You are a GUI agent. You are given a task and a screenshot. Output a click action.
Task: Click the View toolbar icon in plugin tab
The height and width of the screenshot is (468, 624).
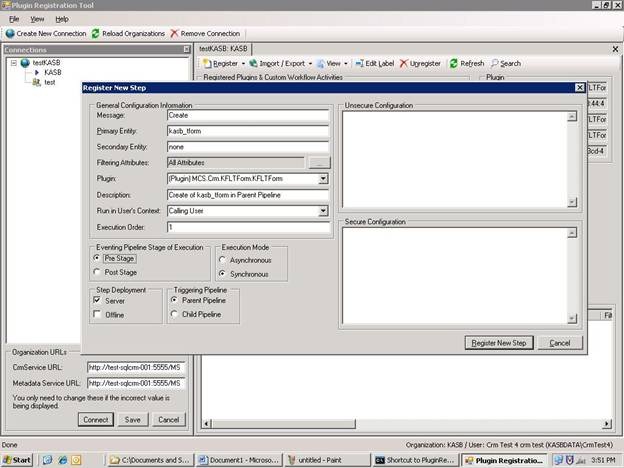321,63
